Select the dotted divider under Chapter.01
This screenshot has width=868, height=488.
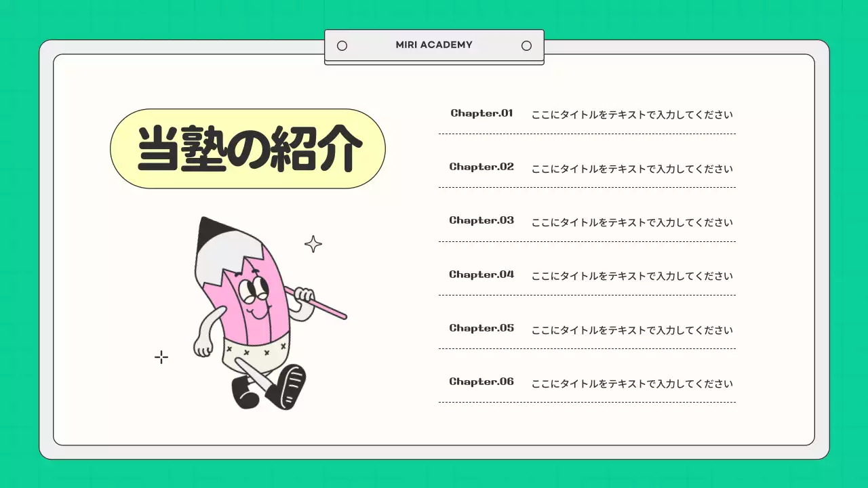(587, 133)
